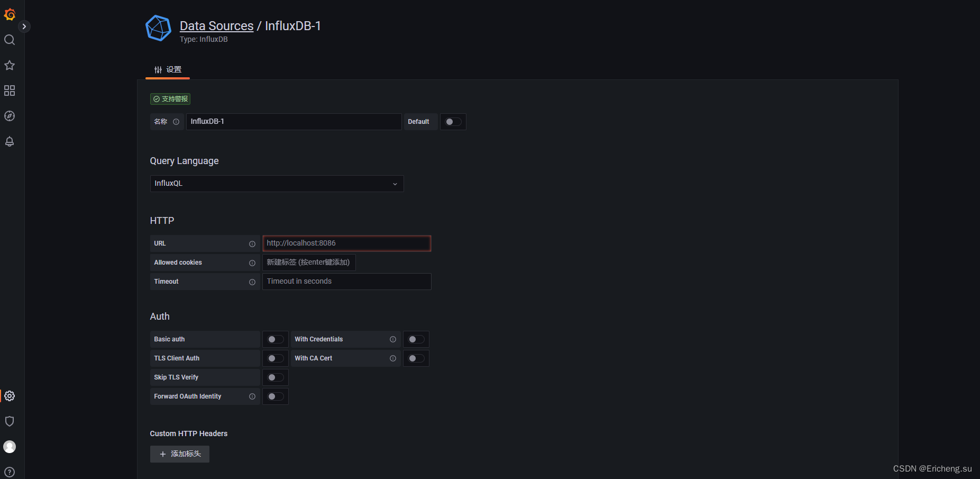Open the Grafana home logo
This screenshot has width=980, height=479.
click(10, 14)
